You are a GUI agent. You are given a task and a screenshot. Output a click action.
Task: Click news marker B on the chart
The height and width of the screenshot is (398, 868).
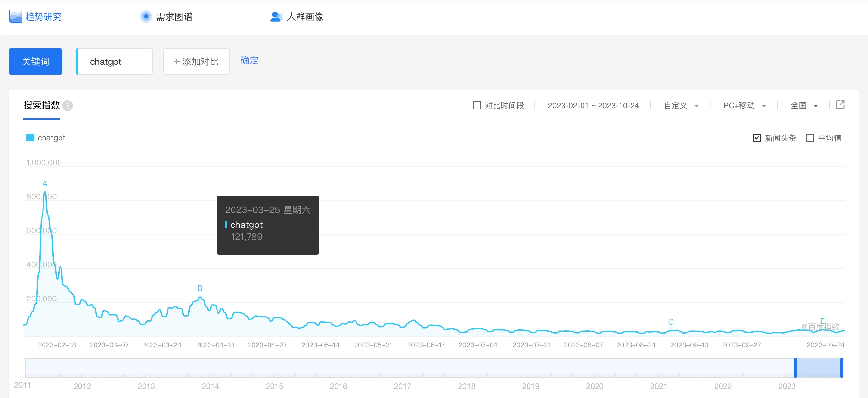coord(200,288)
